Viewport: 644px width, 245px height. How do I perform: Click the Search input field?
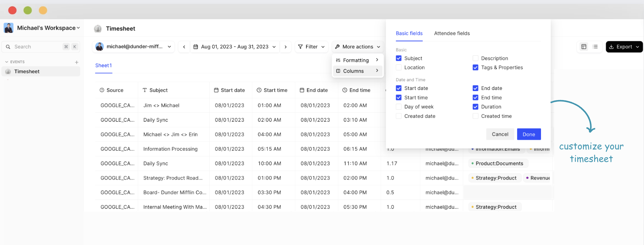pos(36,47)
